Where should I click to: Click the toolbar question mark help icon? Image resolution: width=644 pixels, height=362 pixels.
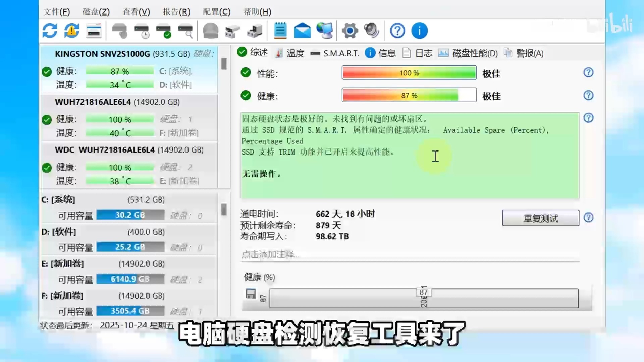click(x=397, y=31)
